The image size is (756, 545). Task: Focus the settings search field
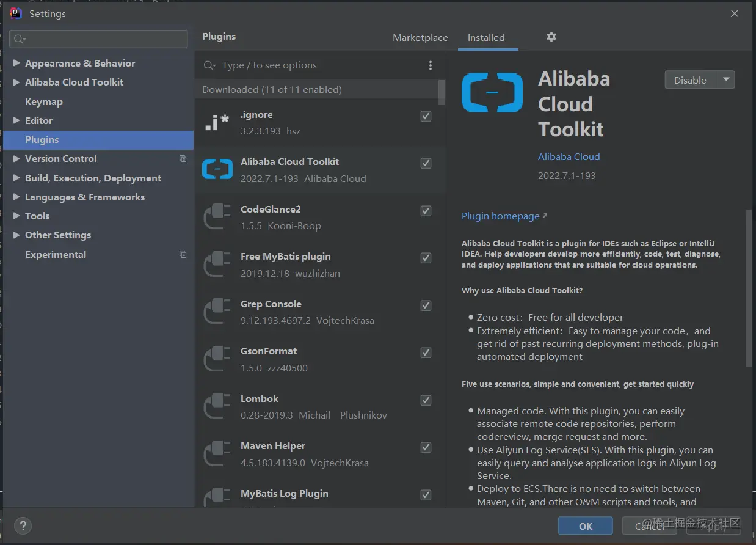tap(98, 39)
